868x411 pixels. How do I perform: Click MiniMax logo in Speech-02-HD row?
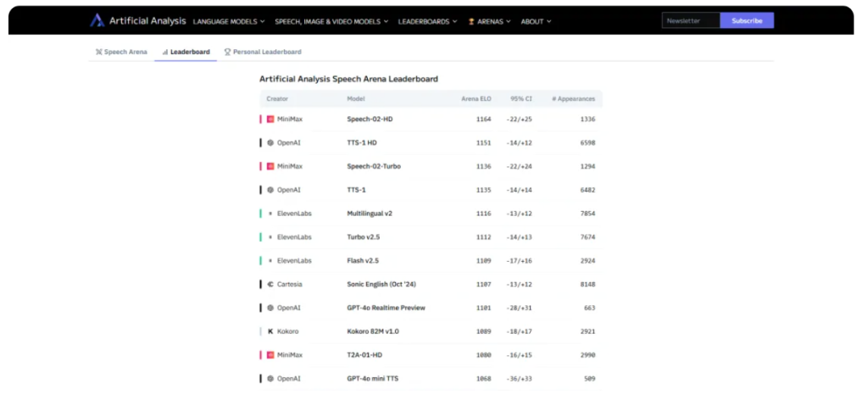click(x=270, y=119)
